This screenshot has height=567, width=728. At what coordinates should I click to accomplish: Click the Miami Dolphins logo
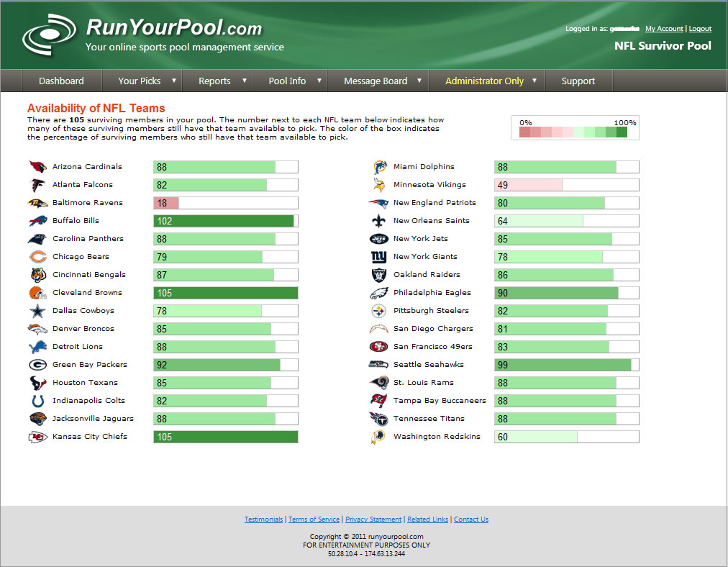pos(378,167)
